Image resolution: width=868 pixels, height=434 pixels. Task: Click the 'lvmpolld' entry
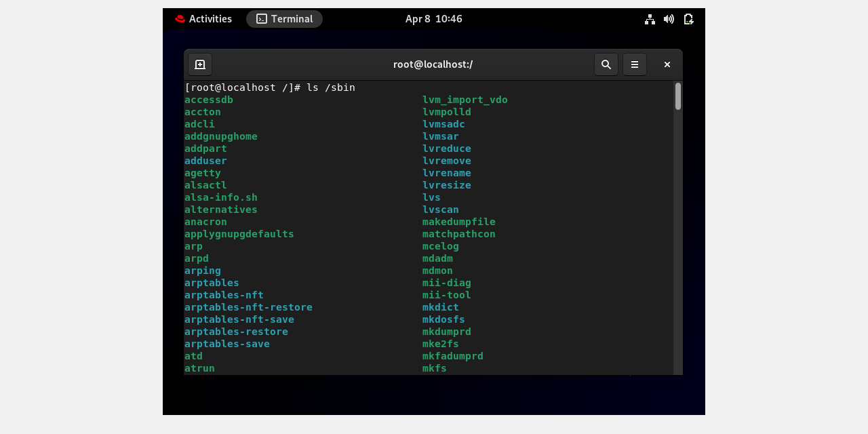click(x=447, y=112)
